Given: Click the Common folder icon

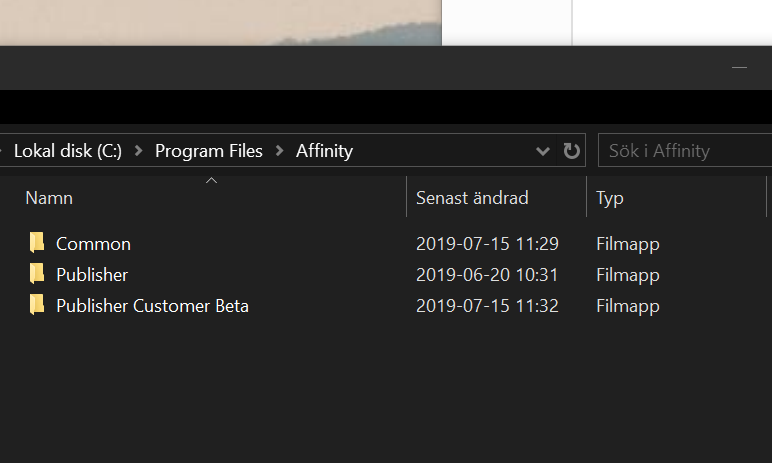Looking at the screenshot, I should click(x=37, y=243).
